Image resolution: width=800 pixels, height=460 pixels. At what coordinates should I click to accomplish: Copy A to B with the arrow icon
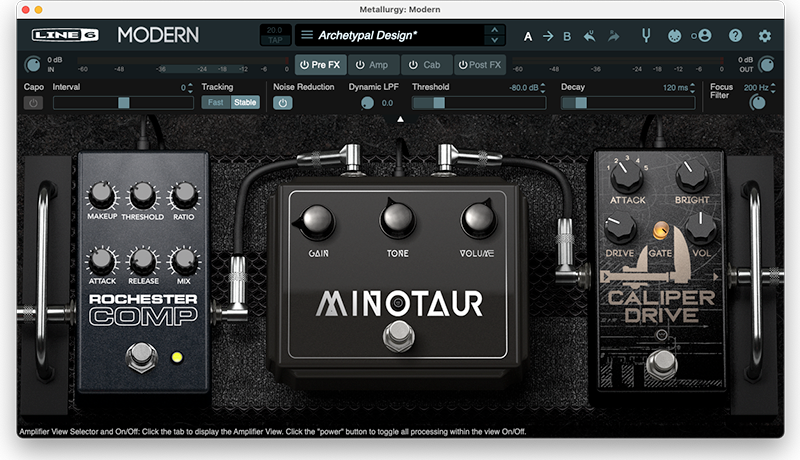coord(547,36)
